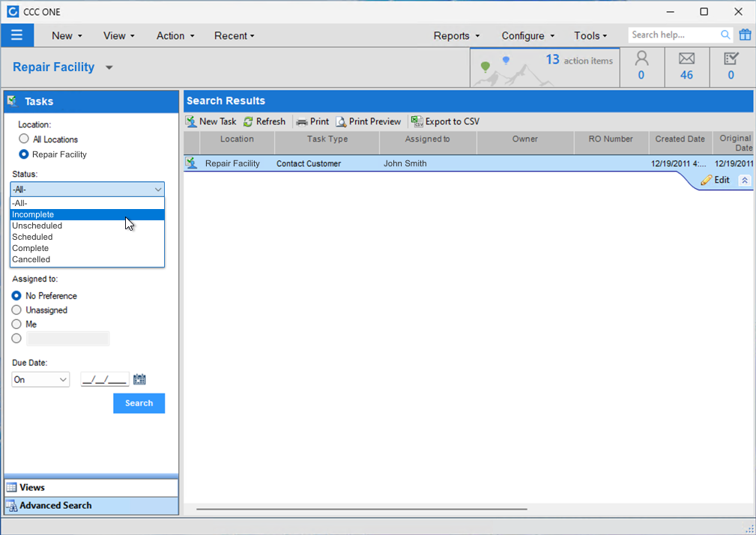
Task: Click the CCC ONE app logo icon
Action: click(x=13, y=11)
